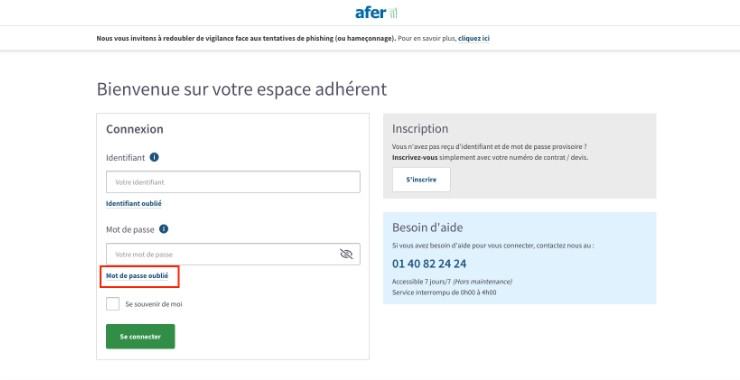Open the info icon beside Identifiant

point(154,157)
